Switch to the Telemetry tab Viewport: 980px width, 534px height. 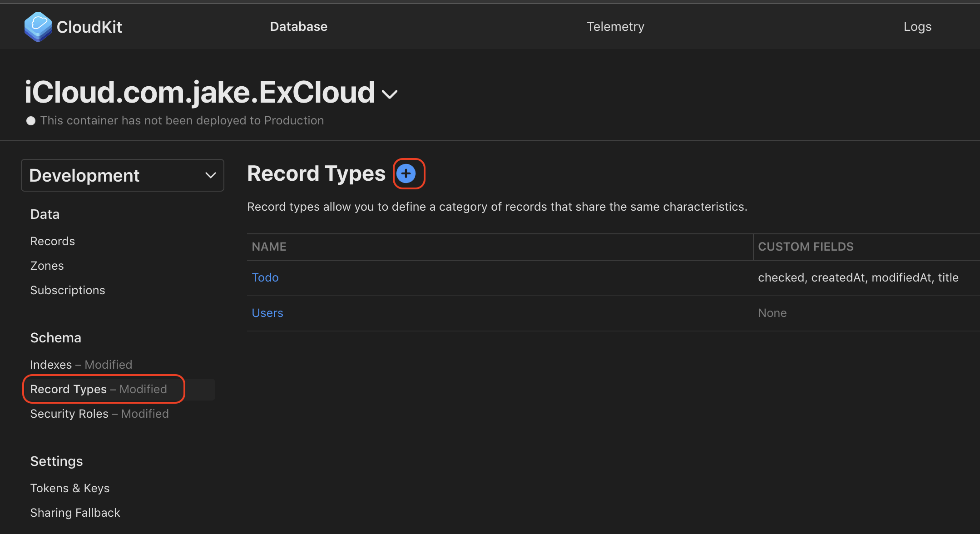(615, 27)
